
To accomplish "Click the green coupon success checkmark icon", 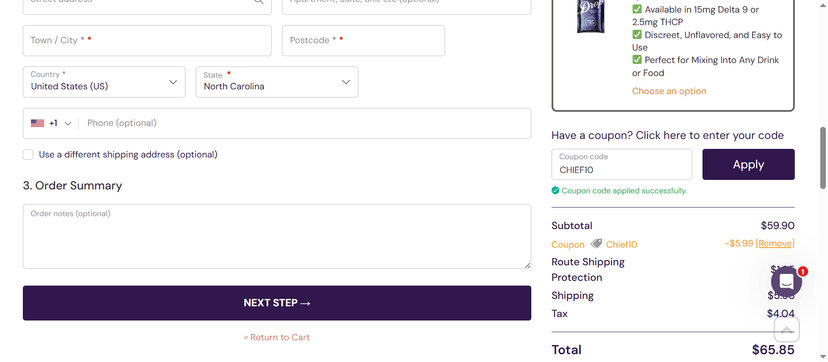I will tap(555, 190).
